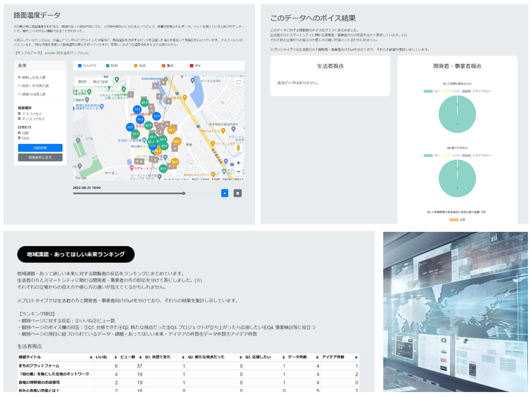Click the date timeline slider handle
The height and width of the screenshot is (397, 532).
183,193
